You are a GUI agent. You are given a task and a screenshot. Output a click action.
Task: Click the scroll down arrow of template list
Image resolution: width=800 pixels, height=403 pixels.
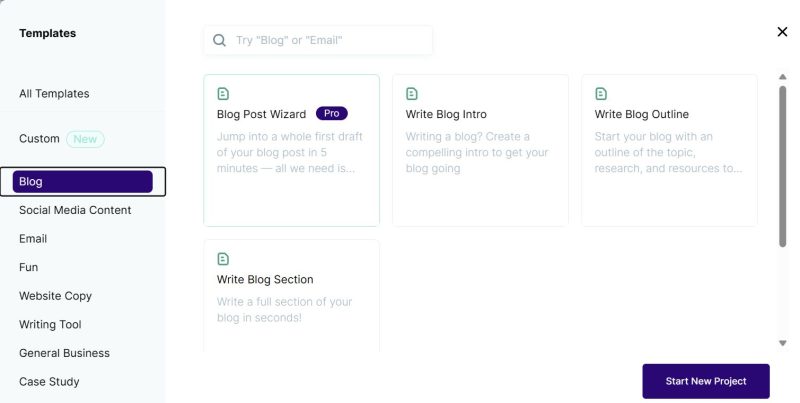point(783,343)
